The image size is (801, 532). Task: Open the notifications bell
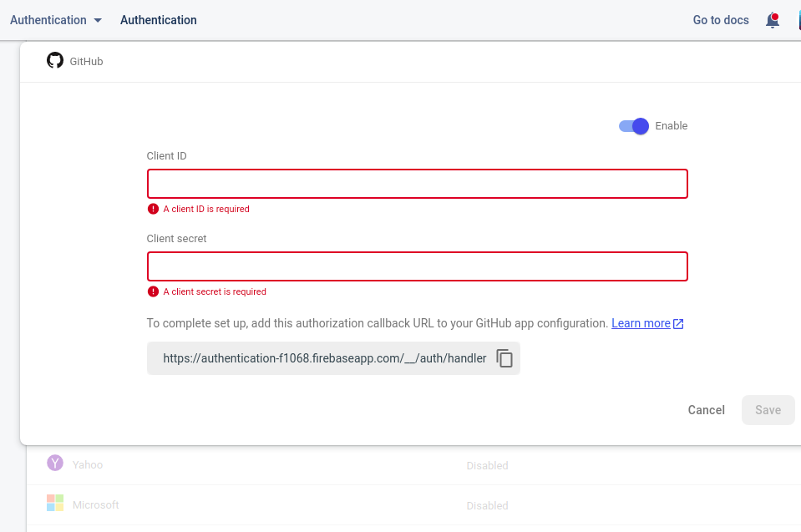[773, 20]
